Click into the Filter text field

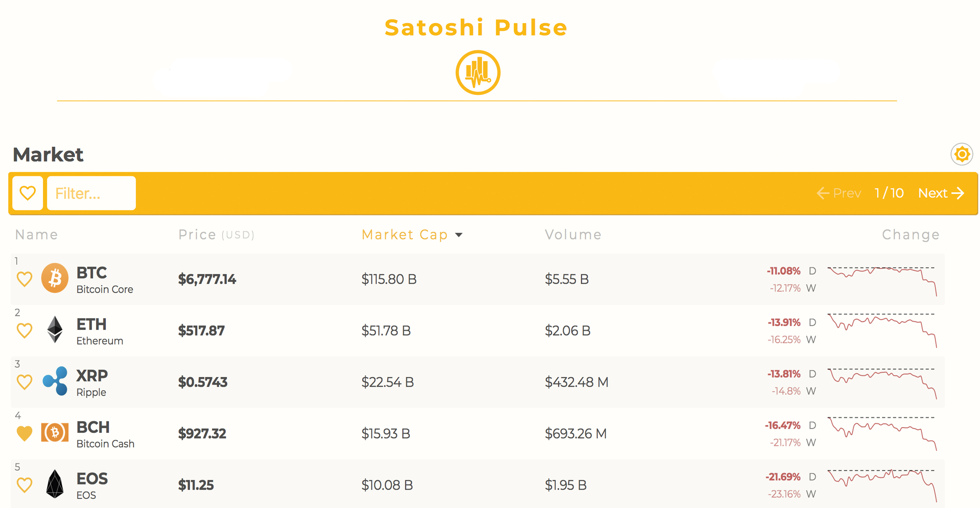coord(91,193)
